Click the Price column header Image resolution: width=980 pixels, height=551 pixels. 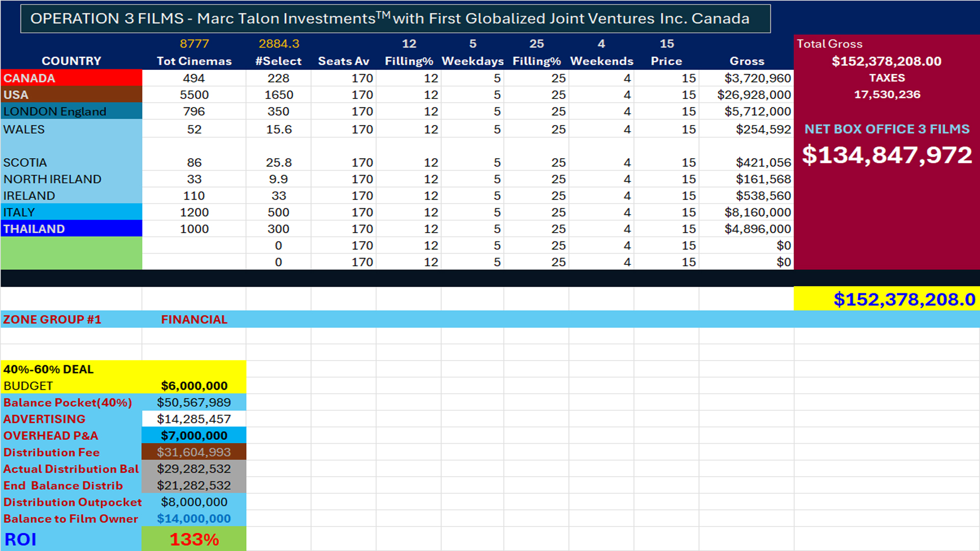click(x=667, y=61)
